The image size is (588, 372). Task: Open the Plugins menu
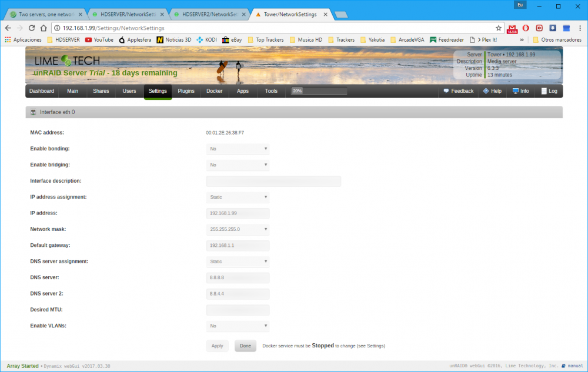[x=186, y=91]
